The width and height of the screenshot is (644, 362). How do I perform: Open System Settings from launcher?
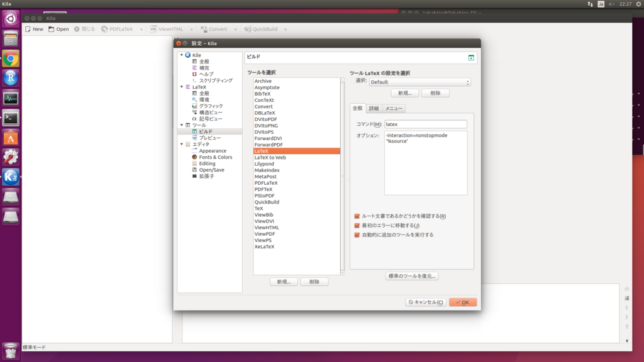10,156
